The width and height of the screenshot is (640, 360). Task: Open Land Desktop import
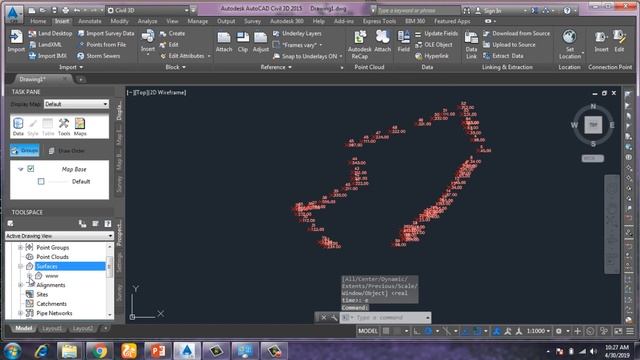(50, 33)
